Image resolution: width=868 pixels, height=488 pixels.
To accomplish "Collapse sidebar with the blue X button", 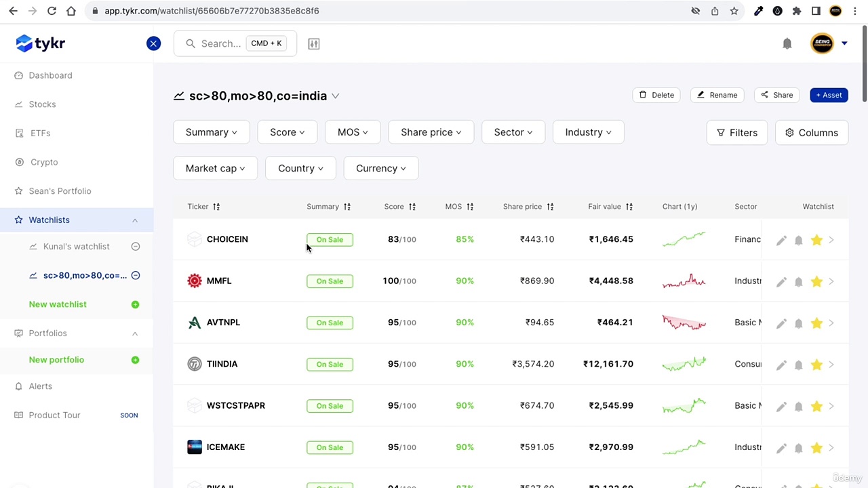I will [x=153, y=43].
